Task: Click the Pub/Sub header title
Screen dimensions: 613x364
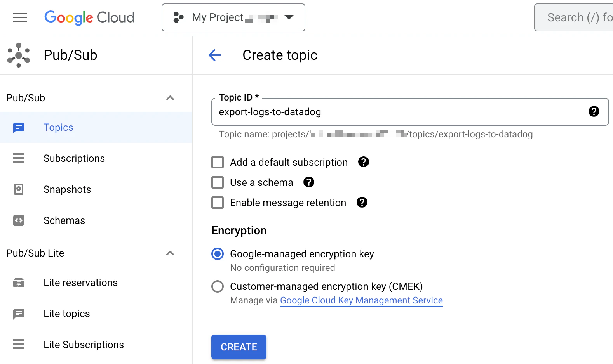Action: [x=70, y=55]
